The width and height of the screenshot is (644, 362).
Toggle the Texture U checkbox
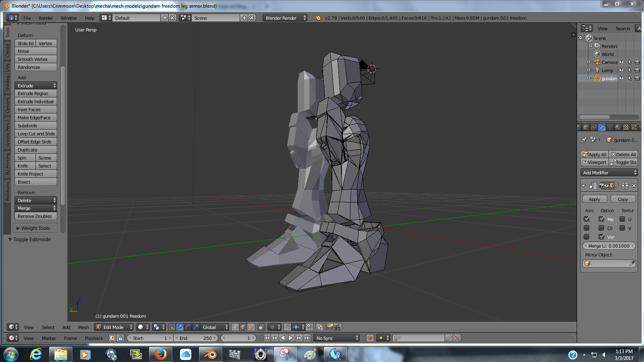pyautogui.click(x=622, y=219)
